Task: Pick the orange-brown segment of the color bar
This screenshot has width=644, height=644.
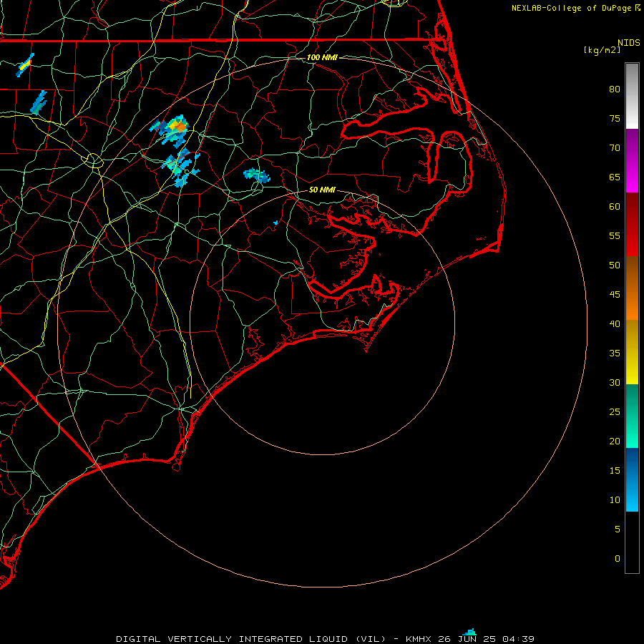Action: (632, 288)
